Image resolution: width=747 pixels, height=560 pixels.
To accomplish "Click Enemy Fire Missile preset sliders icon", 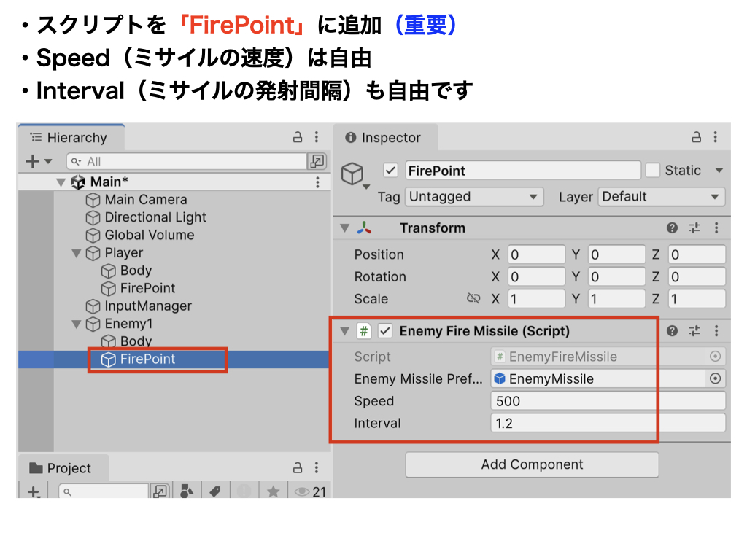I will coord(694,331).
